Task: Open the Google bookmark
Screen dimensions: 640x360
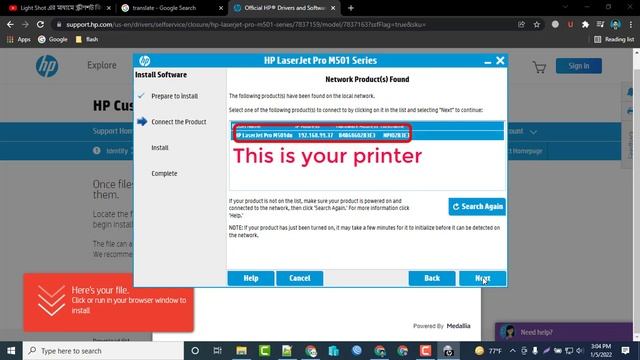Action: 53,40
